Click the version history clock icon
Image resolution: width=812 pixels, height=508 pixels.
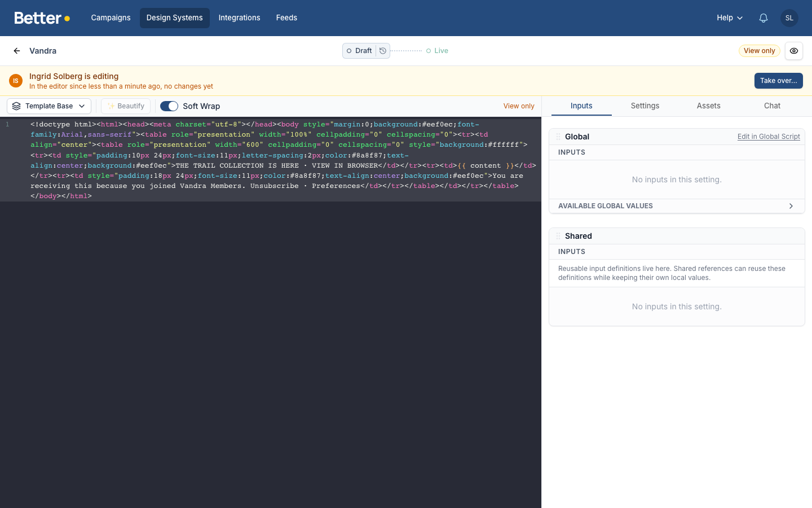point(383,51)
